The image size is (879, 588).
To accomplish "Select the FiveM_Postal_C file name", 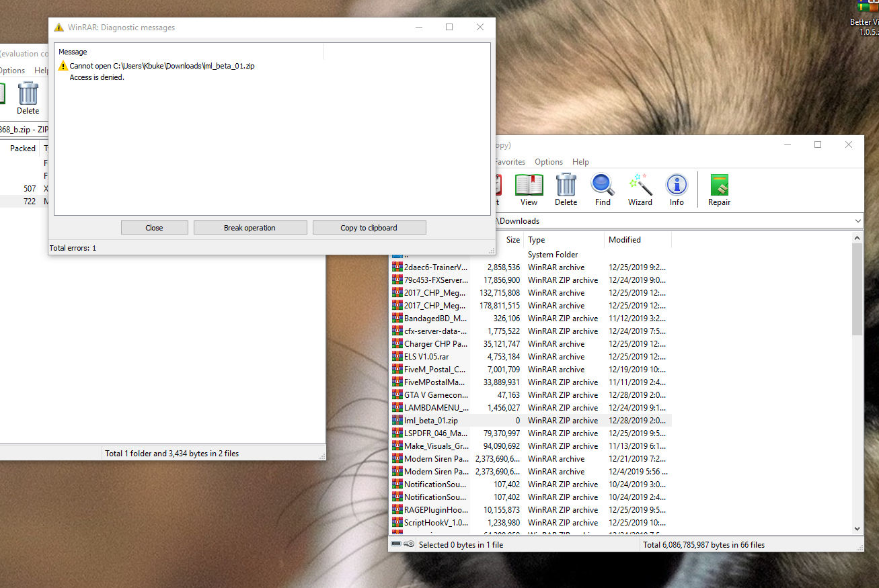I will point(435,370).
